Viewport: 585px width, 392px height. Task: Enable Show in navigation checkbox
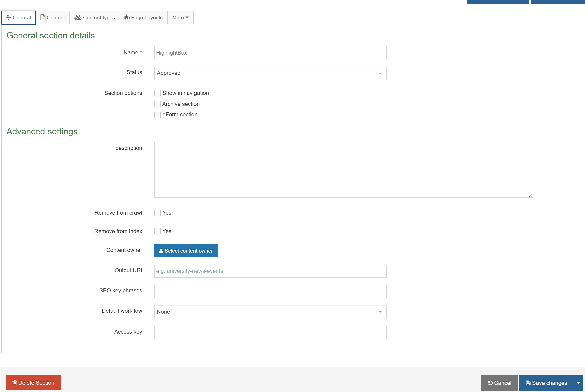pos(157,93)
